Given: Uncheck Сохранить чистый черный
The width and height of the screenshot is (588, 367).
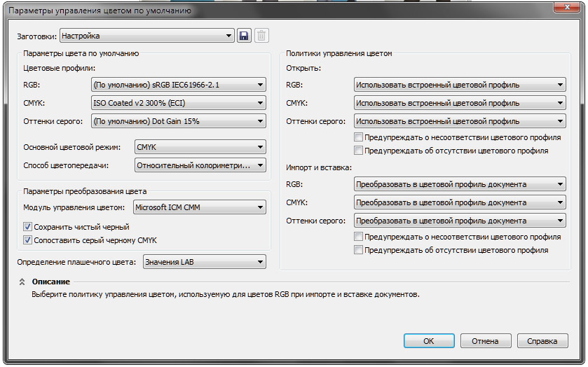Looking at the screenshot, I should [27, 227].
